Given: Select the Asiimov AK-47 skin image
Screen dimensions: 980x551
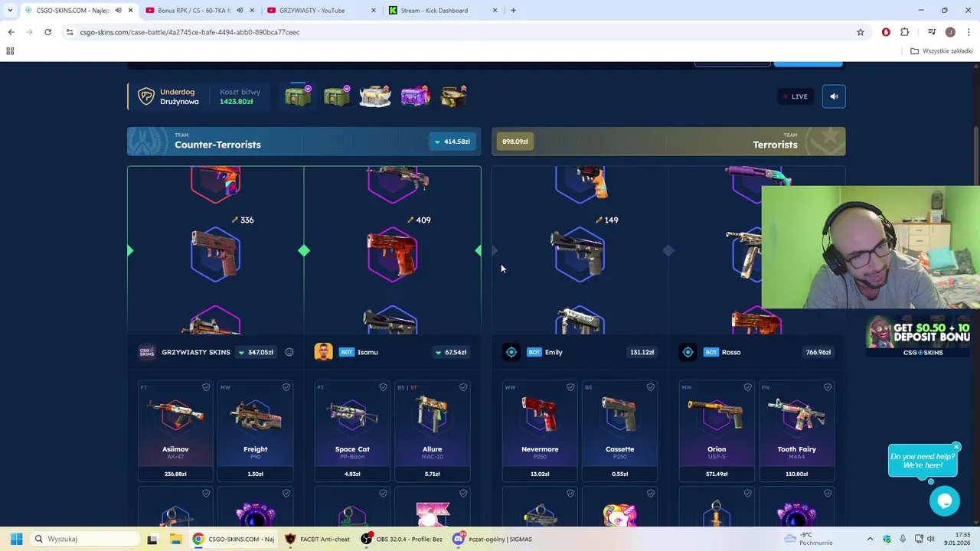Looking at the screenshot, I should point(175,416).
